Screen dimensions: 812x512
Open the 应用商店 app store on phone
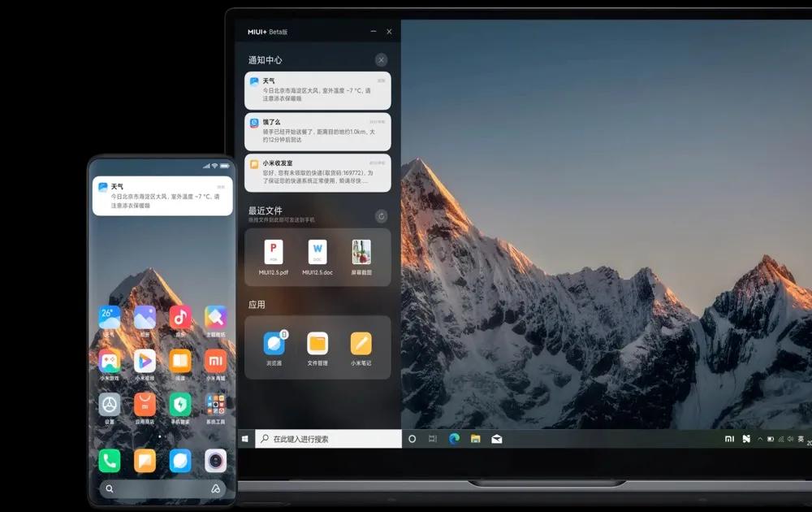click(x=145, y=405)
